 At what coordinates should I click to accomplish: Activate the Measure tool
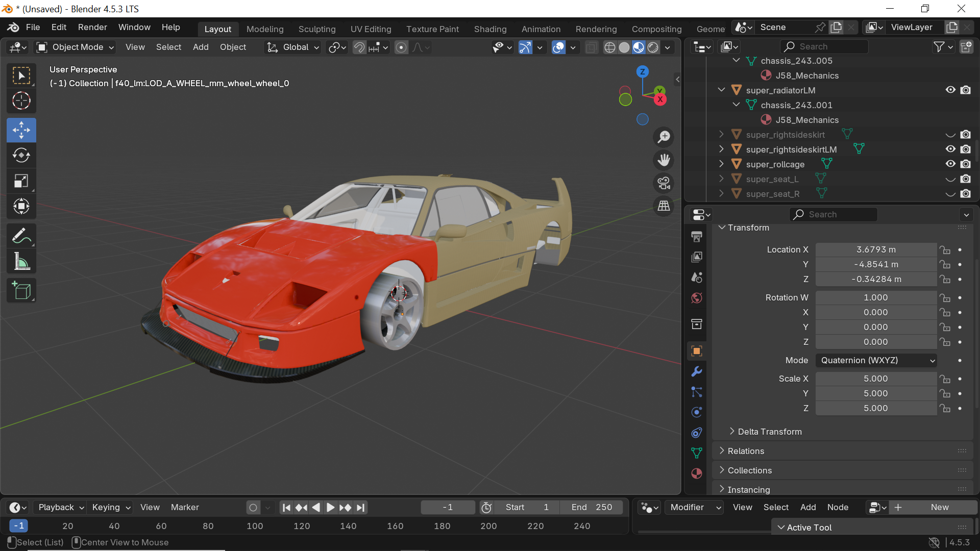(x=21, y=262)
